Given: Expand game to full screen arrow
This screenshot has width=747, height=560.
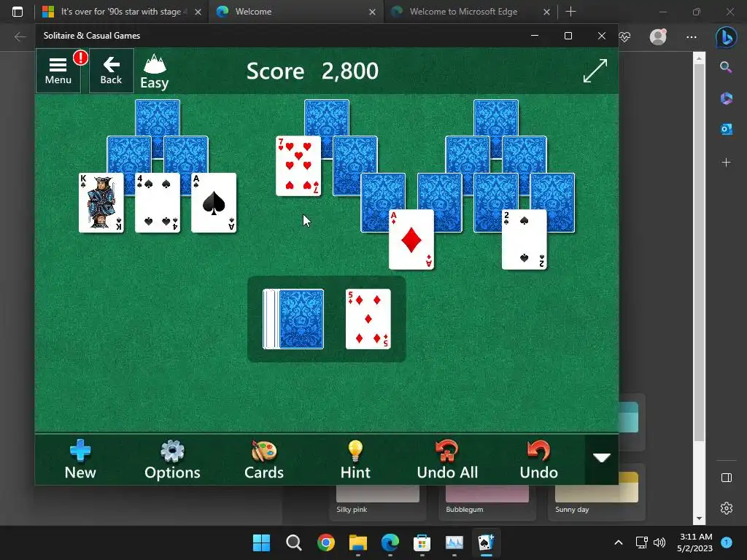Looking at the screenshot, I should coord(595,71).
